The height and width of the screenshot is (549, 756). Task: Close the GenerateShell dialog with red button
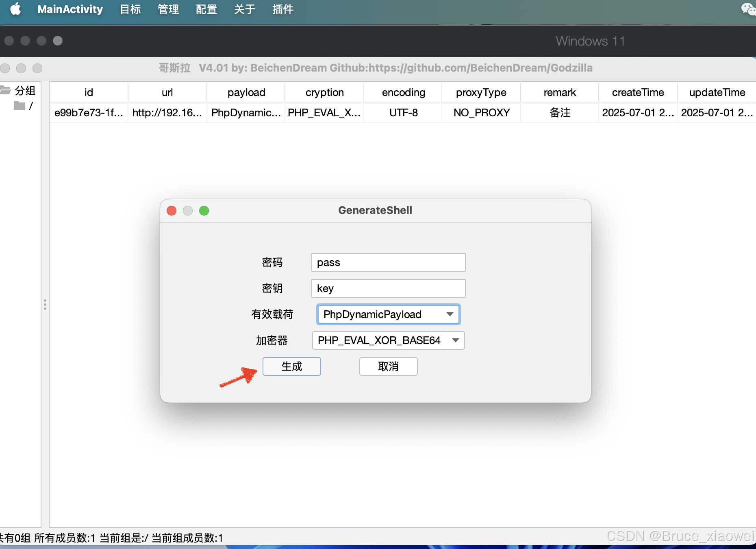coord(172,211)
